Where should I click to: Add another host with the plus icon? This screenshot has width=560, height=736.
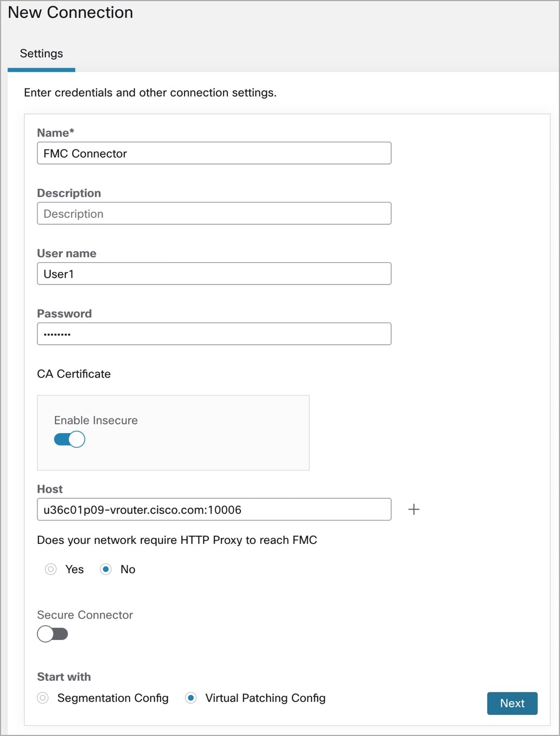413,509
